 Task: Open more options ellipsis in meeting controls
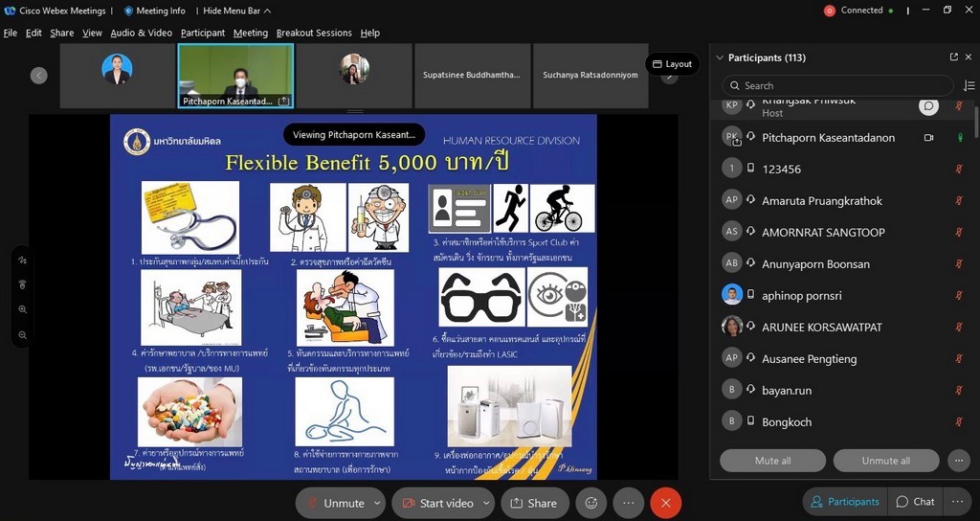(628, 503)
